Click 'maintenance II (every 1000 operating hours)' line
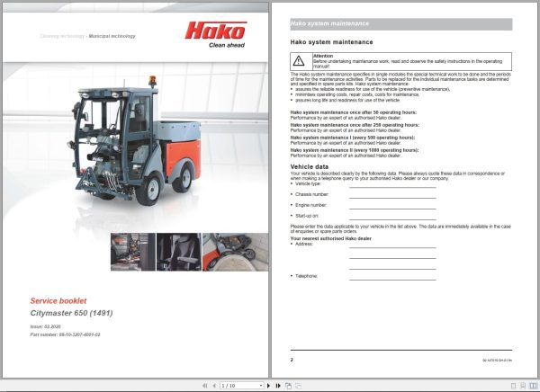The image size is (540, 392). pos(355,150)
